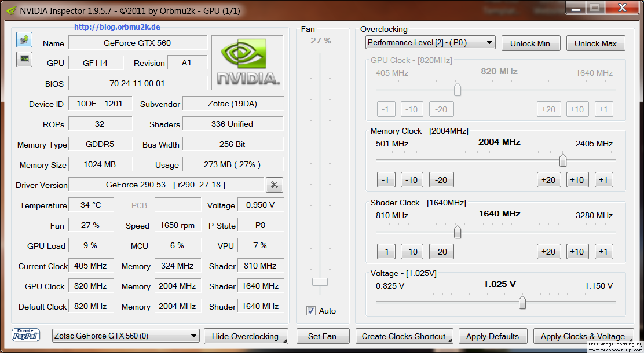This screenshot has height=353, width=644.
Task: Click the fan Speed value 1650 rpm
Action: (x=177, y=225)
